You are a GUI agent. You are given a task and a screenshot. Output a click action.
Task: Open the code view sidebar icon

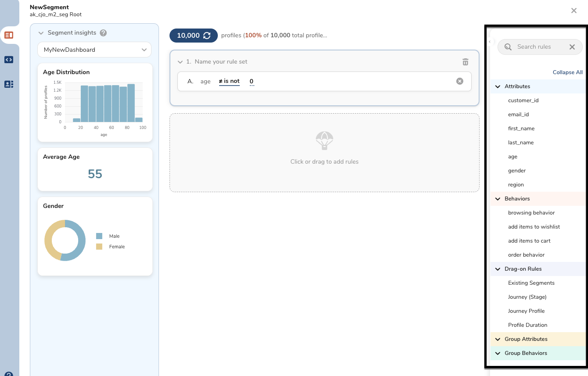click(x=9, y=60)
